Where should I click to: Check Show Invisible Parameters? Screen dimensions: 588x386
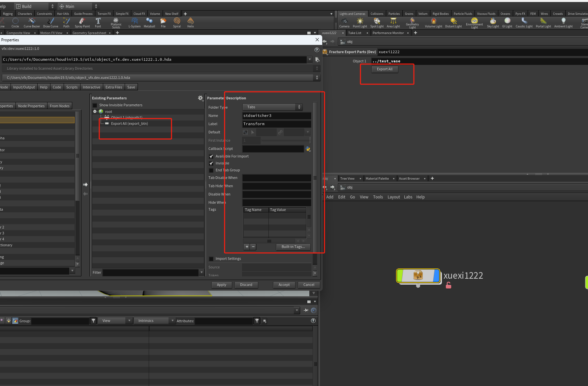(95, 105)
